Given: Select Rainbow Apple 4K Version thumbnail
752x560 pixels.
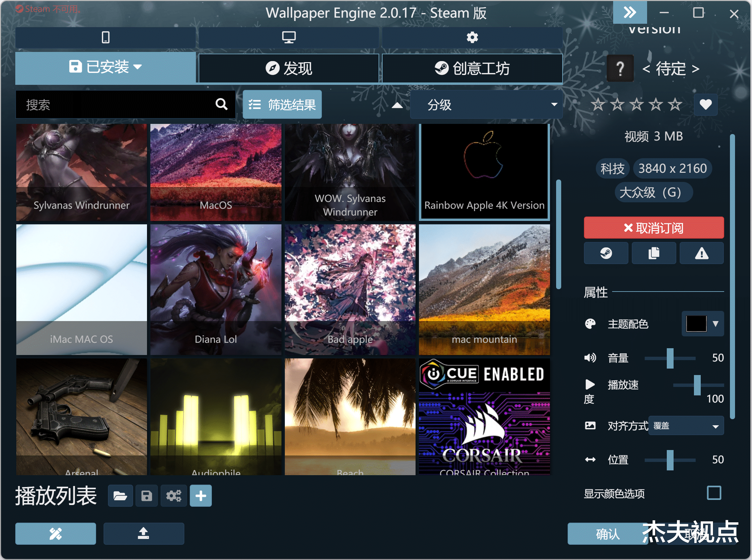Looking at the screenshot, I should [484, 172].
